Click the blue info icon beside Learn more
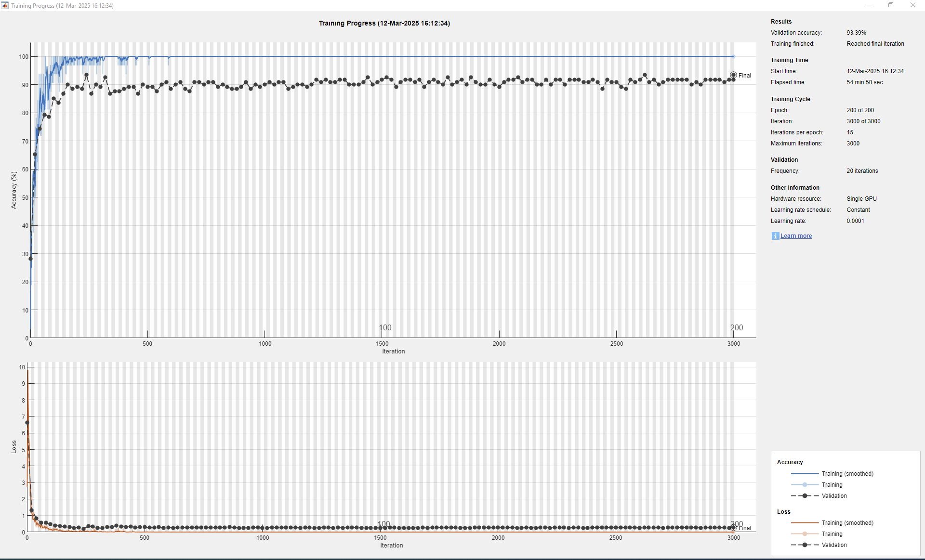The image size is (925, 560). (x=775, y=236)
